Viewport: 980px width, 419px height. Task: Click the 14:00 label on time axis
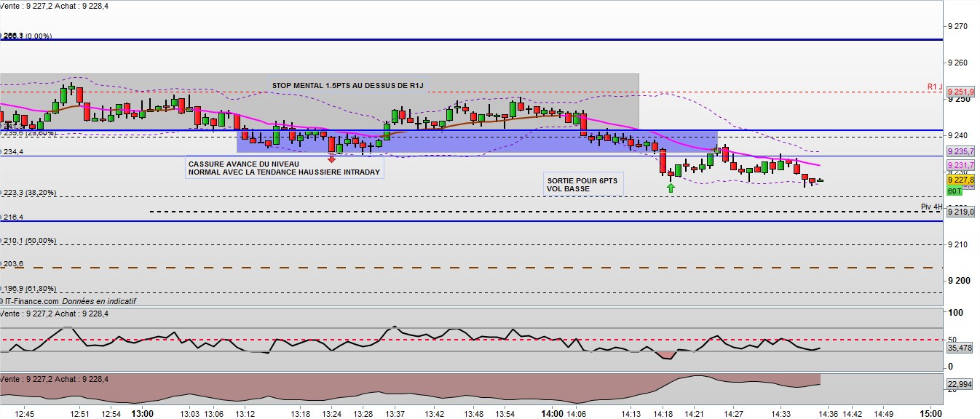553,414
